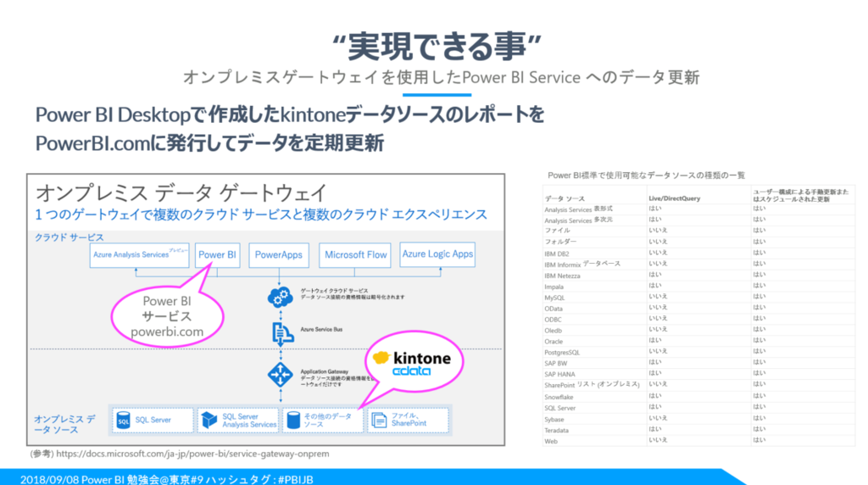The width and height of the screenshot is (868, 485).
Task: Click the "Sybase" table row name
Action: click(x=554, y=419)
